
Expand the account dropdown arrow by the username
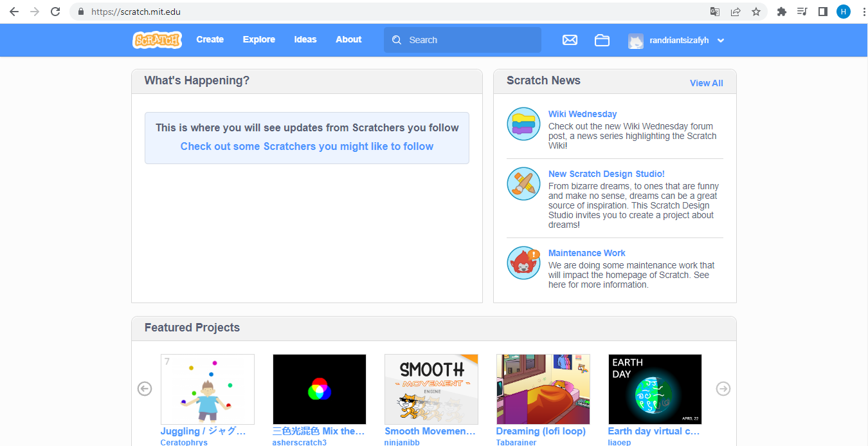(721, 41)
